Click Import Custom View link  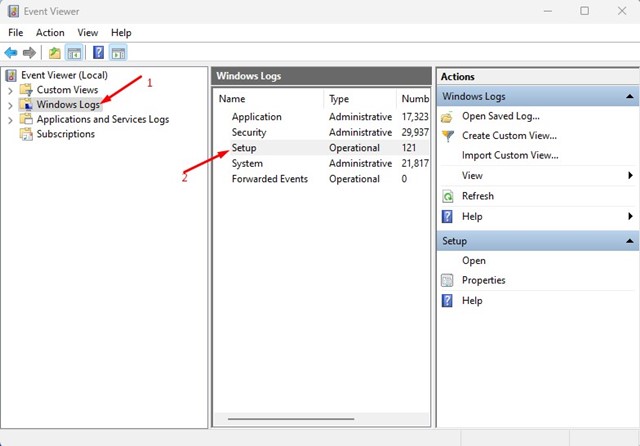point(509,155)
